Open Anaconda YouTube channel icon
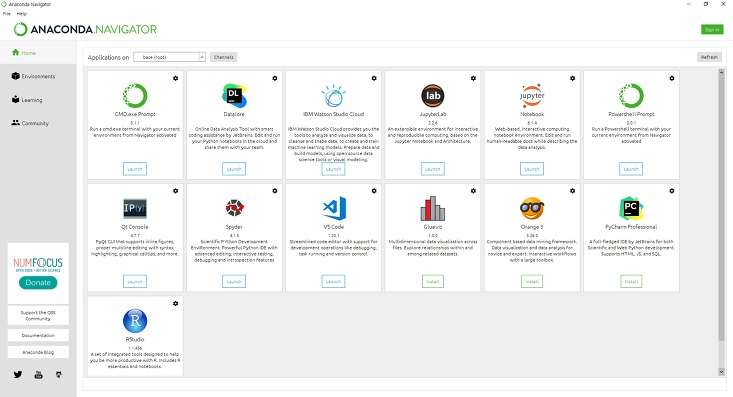Image resolution: width=733 pixels, height=397 pixels. point(38,375)
